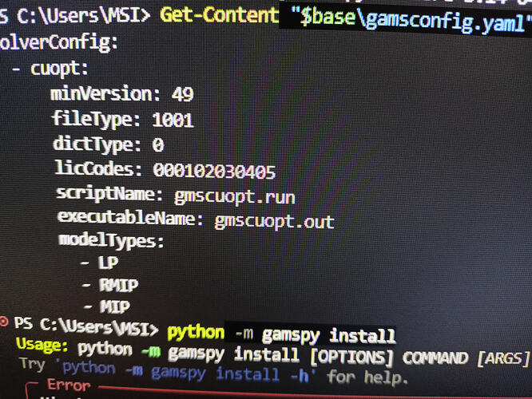Click 'executableName: gmscuopt.out' line
This screenshot has width=532, height=399.
coord(196,219)
